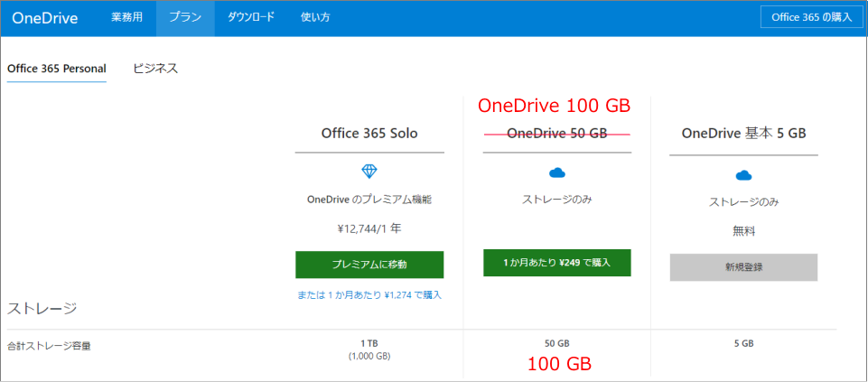
Task: Click the OneDrive 基本 5 GB plan heading
Action: tap(743, 134)
